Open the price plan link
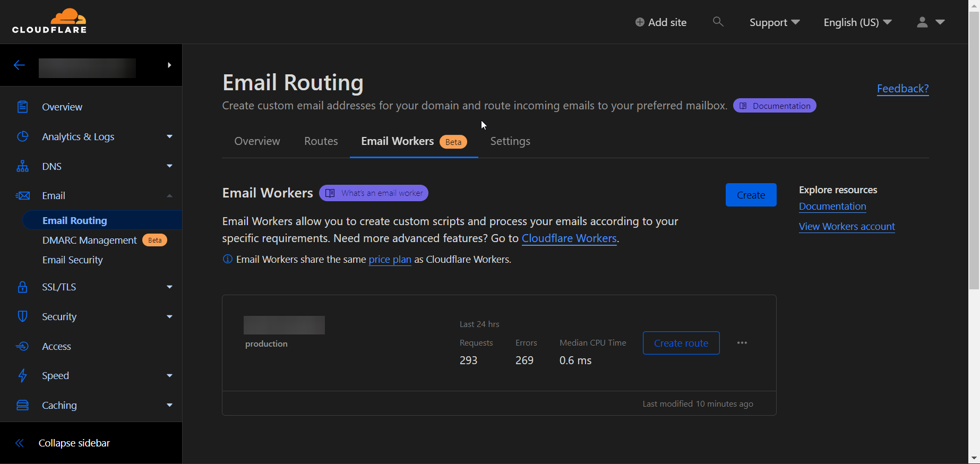 click(390, 259)
